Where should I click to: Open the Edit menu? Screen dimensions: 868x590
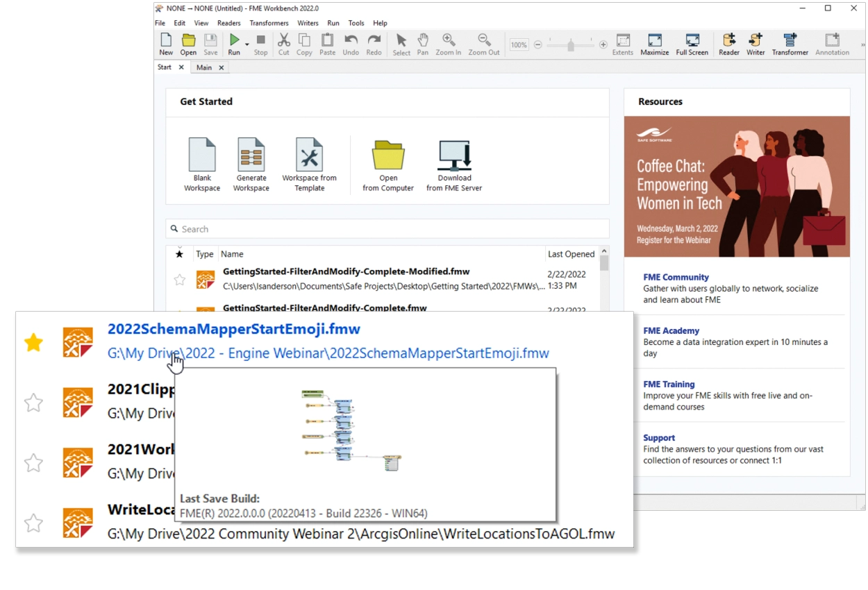[180, 23]
